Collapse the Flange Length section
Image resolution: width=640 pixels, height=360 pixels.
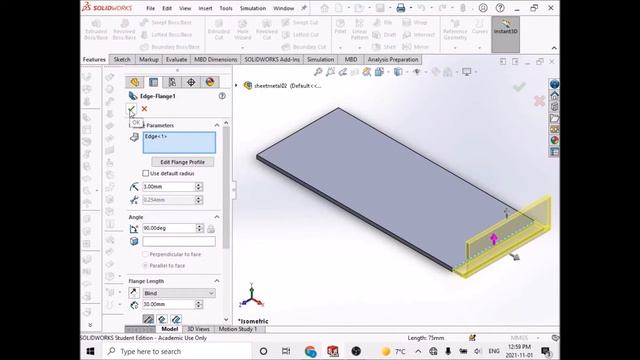(x=217, y=281)
